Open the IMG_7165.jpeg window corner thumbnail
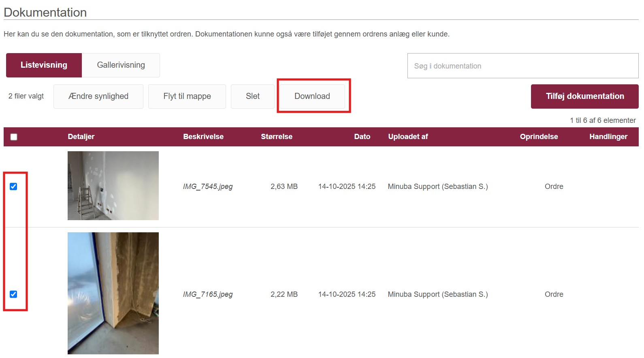 (x=113, y=293)
